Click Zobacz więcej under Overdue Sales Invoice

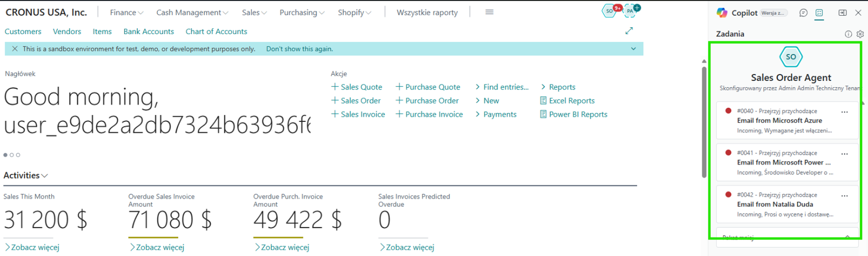click(157, 247)
